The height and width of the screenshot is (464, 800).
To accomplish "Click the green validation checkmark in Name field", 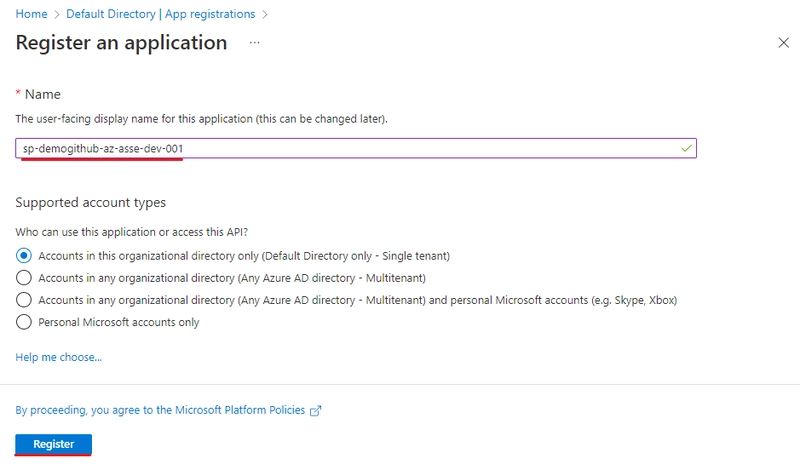I will click(x=687, y=148).
